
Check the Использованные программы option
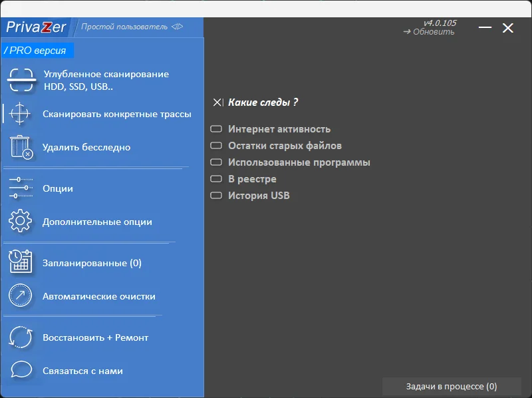(x=216, y=162)
